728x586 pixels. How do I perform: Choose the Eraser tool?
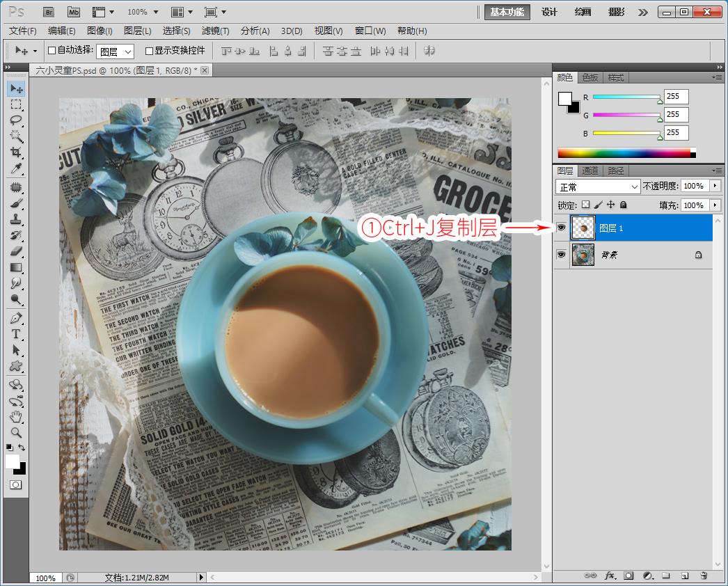coord(16,251)
